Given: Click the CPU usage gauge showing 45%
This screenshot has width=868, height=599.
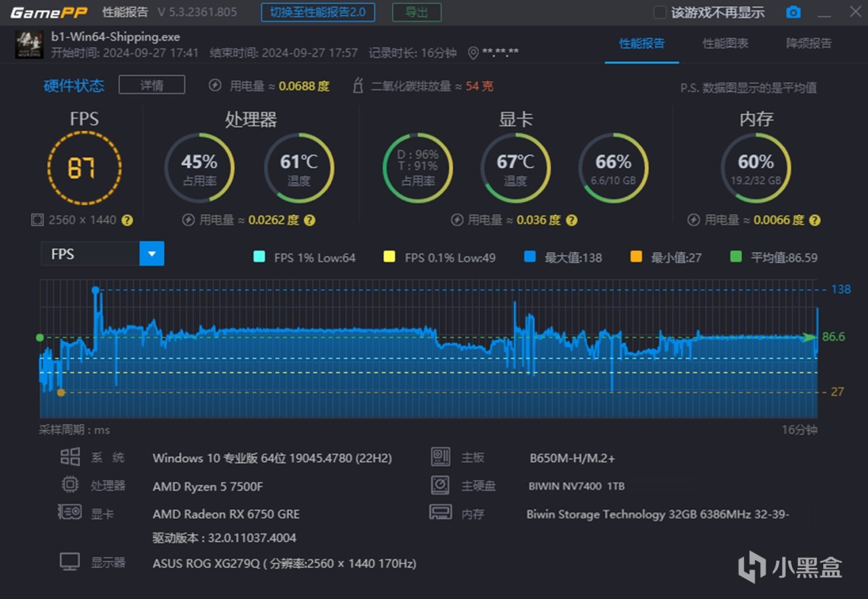Looking at the screenshot, I should pos(199,167).
